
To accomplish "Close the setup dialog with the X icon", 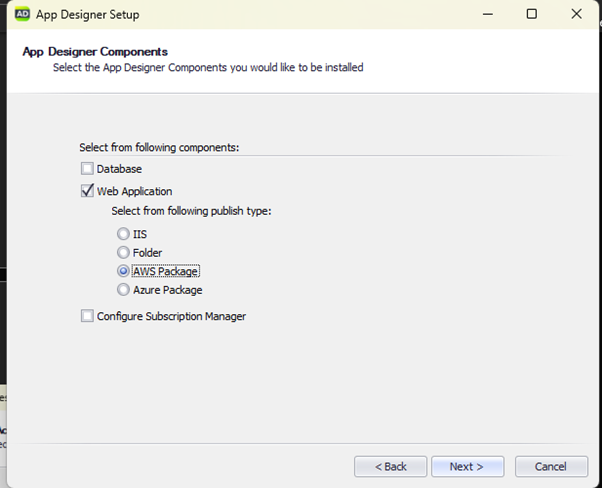I will pos(576,14).
